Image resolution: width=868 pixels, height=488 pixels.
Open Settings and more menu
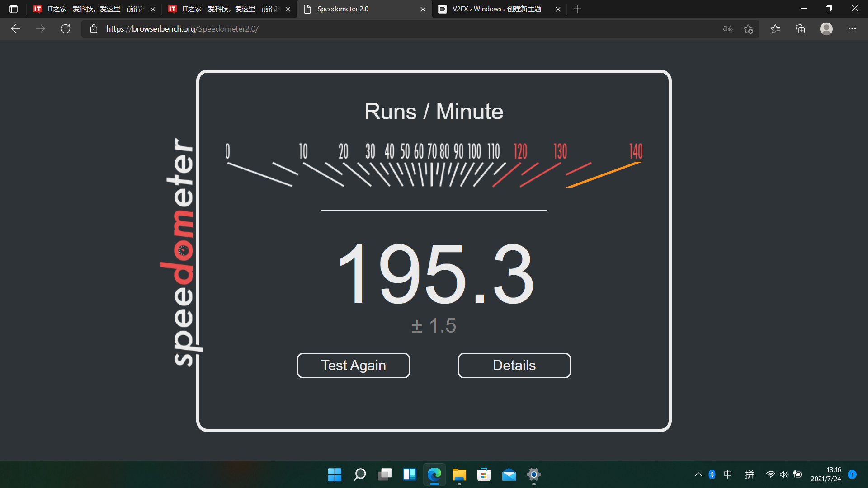[852, 29]
